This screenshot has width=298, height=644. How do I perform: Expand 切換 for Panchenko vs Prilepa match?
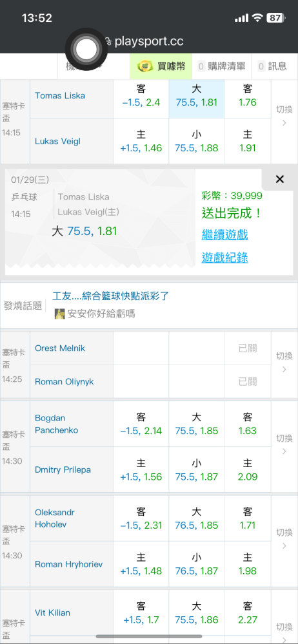(284, 445)
